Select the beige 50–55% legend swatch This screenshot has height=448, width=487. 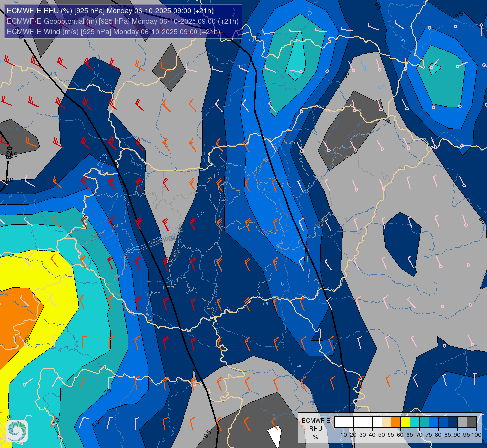point(387,422)
